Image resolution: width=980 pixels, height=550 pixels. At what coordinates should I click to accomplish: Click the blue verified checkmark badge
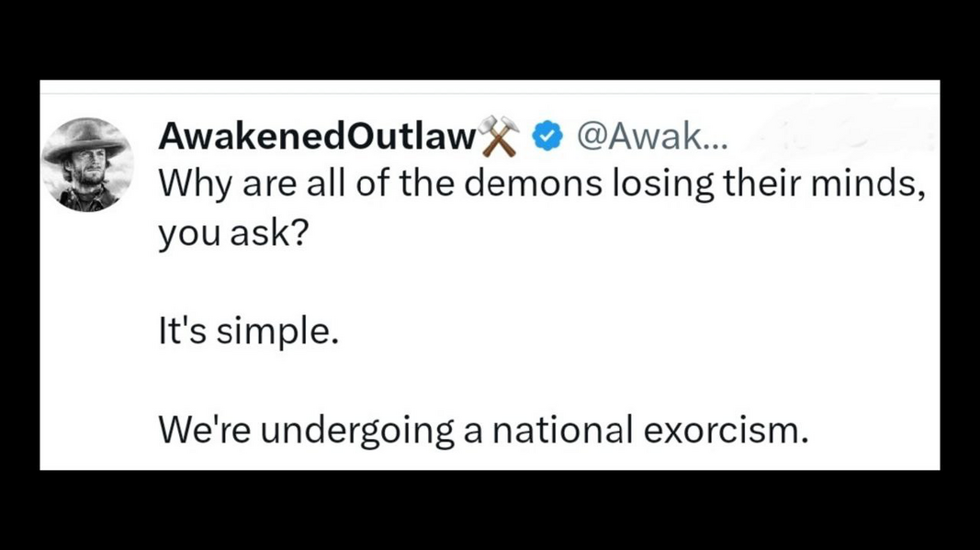pyautogui.click(x=549, y=136)
